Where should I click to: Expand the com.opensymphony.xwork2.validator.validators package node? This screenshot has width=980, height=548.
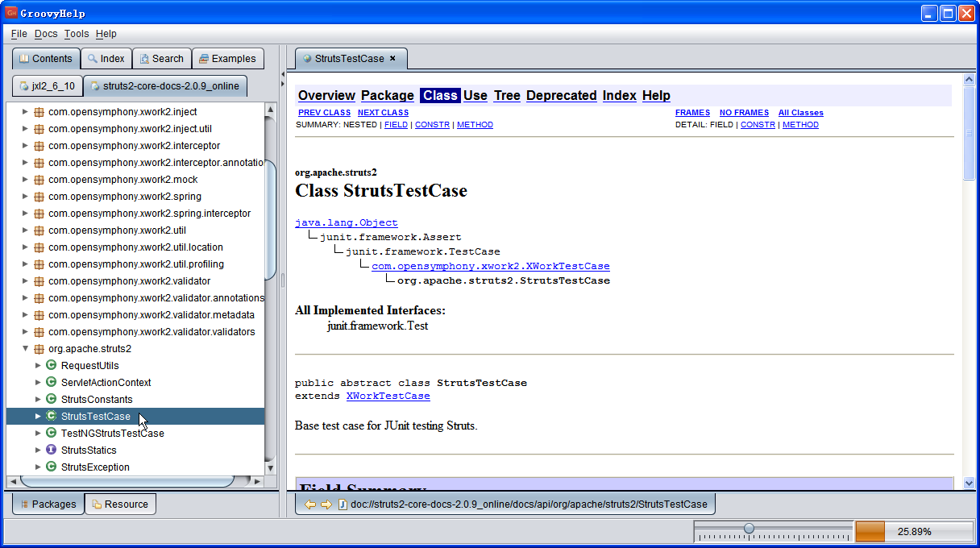pyautogui.click(x=25, y=332)
